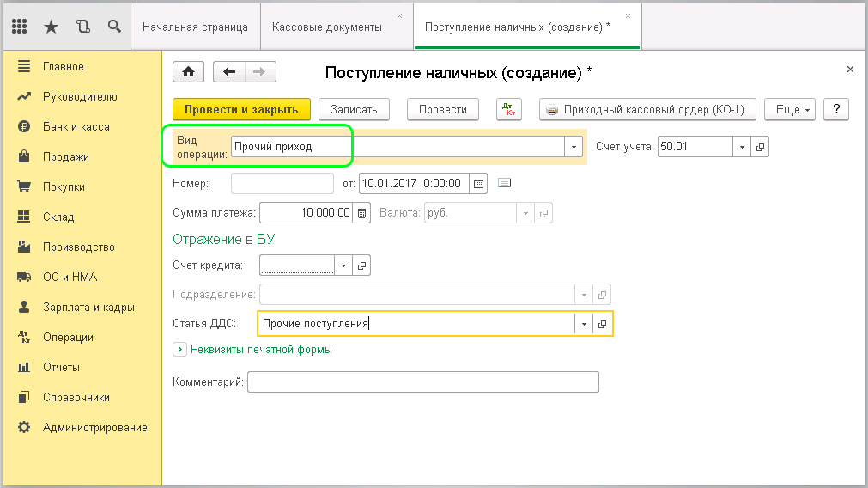Screen dimensions: 868x488
Task: Open help with question mark button
Action: click(836, 110)
